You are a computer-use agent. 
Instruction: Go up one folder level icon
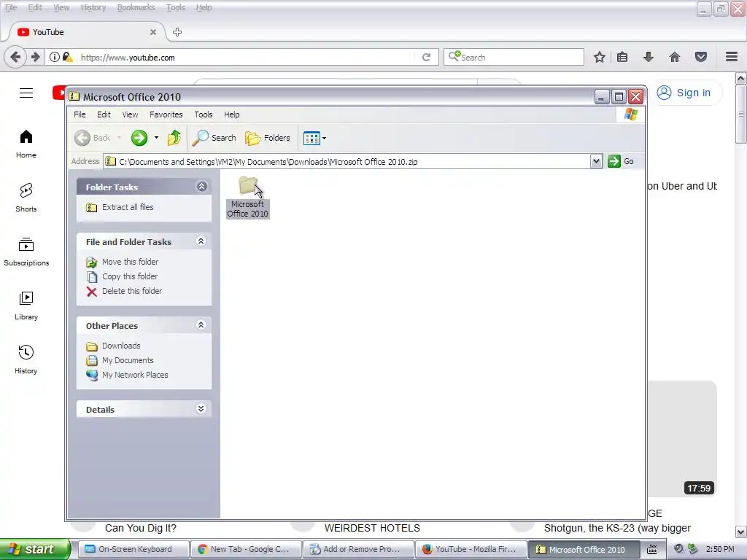[174, 138]
